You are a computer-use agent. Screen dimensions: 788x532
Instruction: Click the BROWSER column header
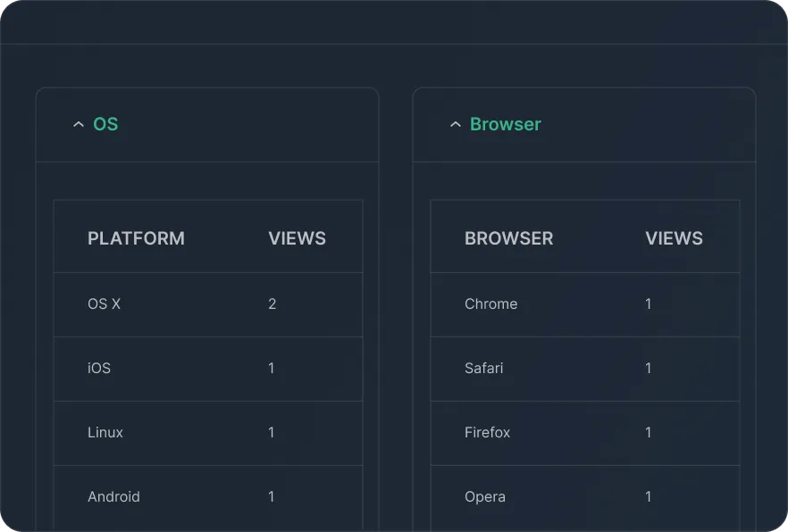[508, 238]
